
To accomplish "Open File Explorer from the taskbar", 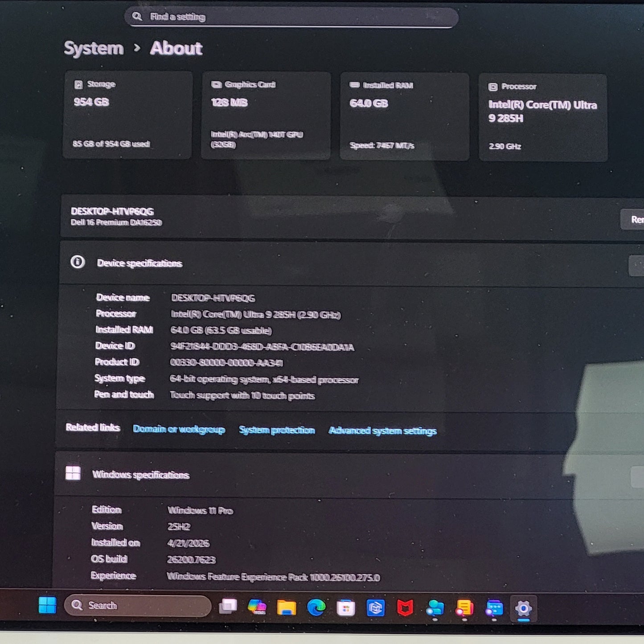I will [287, 607].
